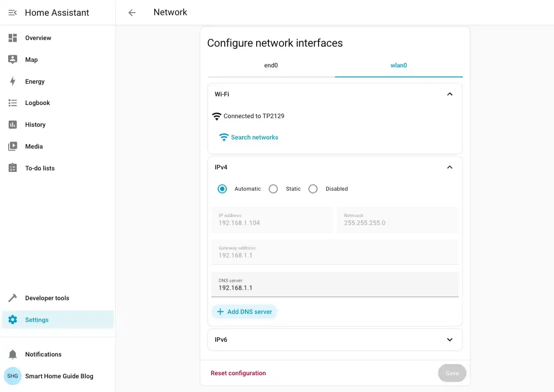Screen dimensions: 554x392
Task: Open the To-do lists icon
Action: click(12, 168)
